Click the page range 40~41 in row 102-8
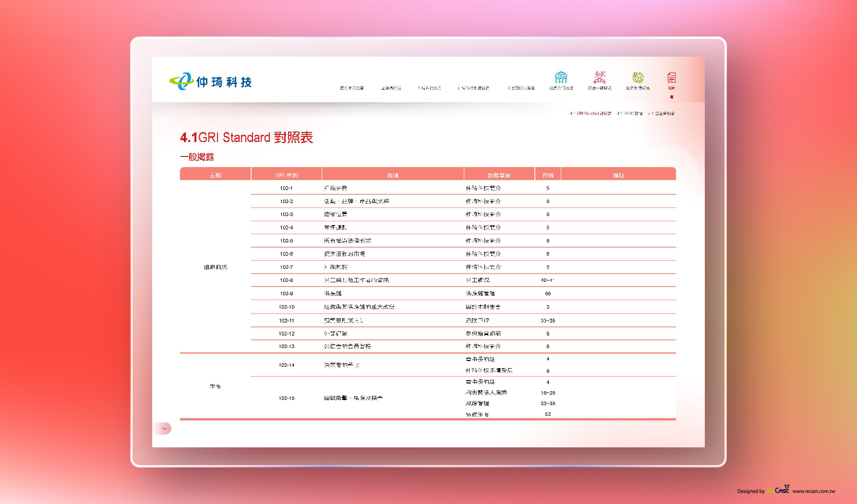The height and width of the screenshot is (504, 857). click(548, 280)
